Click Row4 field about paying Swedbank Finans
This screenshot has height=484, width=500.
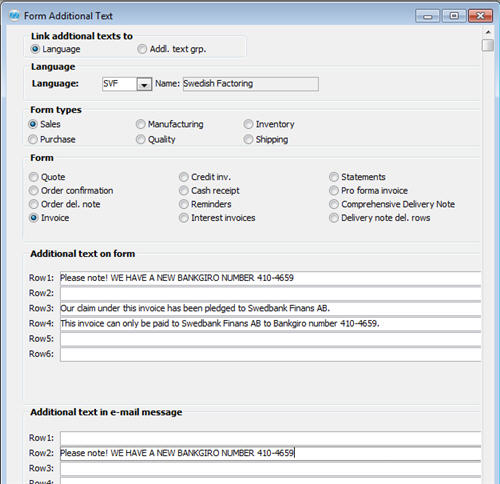click(x=270, y=324)
